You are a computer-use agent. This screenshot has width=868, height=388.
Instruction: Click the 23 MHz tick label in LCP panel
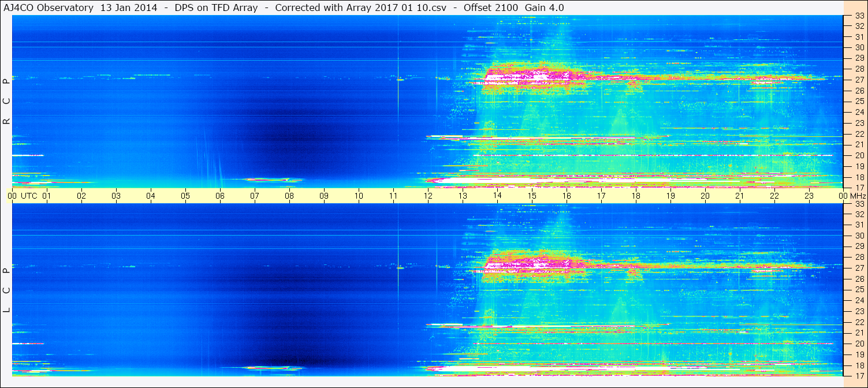859,311
